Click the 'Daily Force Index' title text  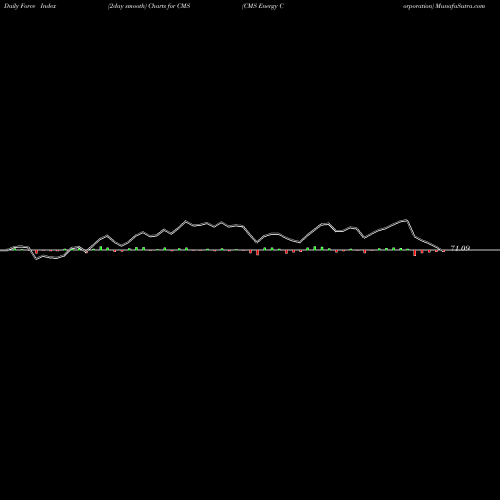pyautogui.click(x=30, y=6)
